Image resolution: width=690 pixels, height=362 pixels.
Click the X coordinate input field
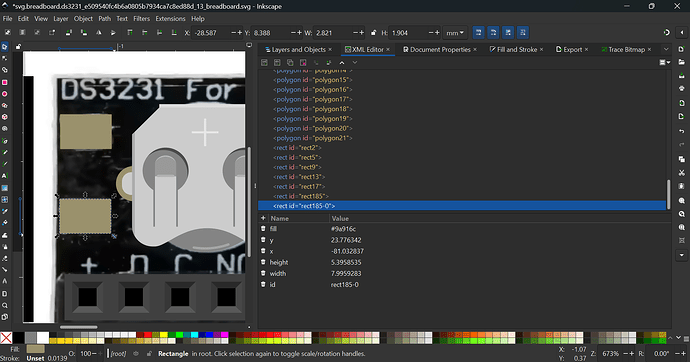click(211, 33)
